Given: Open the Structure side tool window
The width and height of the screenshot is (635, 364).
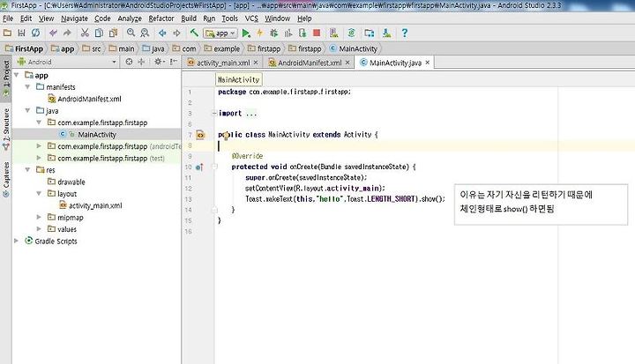Looking at the screenshot, I should (x=6, y=129).
